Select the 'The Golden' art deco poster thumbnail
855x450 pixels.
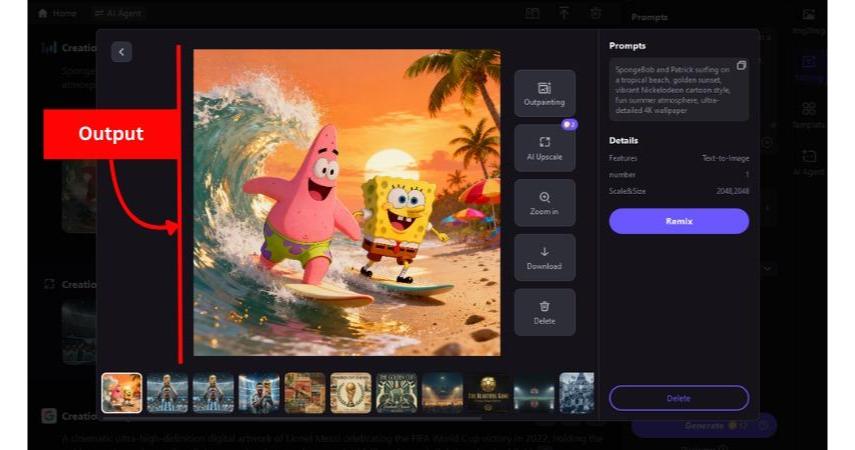(x=396, y=393)
